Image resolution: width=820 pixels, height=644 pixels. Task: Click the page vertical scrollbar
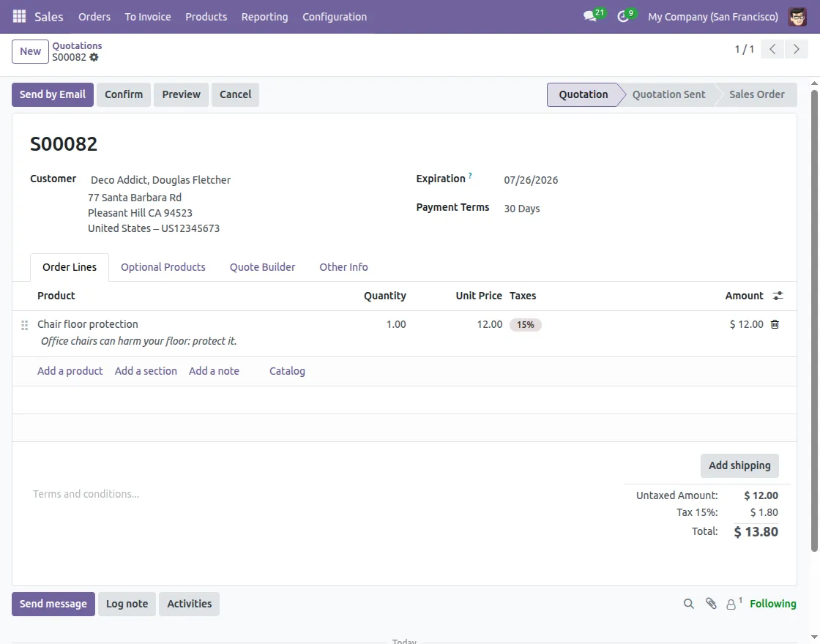pos(814,321)
